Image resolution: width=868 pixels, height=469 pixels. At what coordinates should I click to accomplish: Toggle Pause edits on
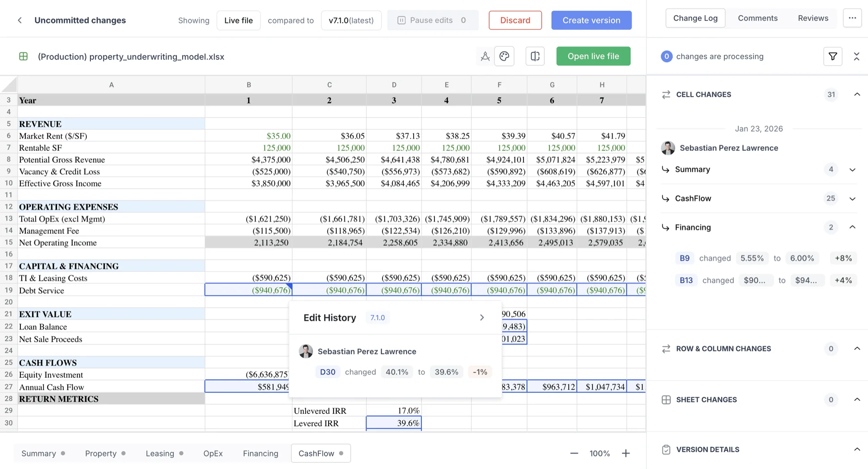[x=432, y=20]
